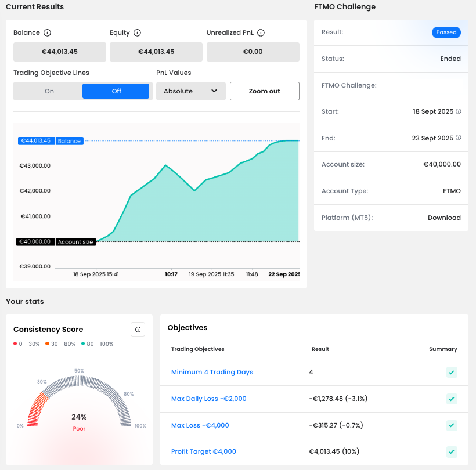This screenshot has width=476, height=470.
Task: Click info icon beside start date
Action: point(459,111)
